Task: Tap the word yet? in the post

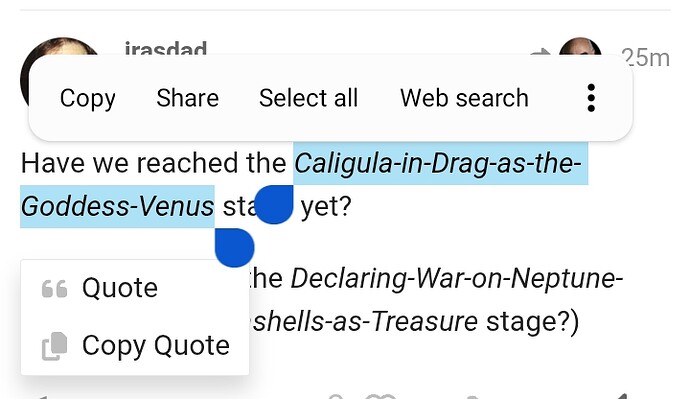Action: point(326,207)
